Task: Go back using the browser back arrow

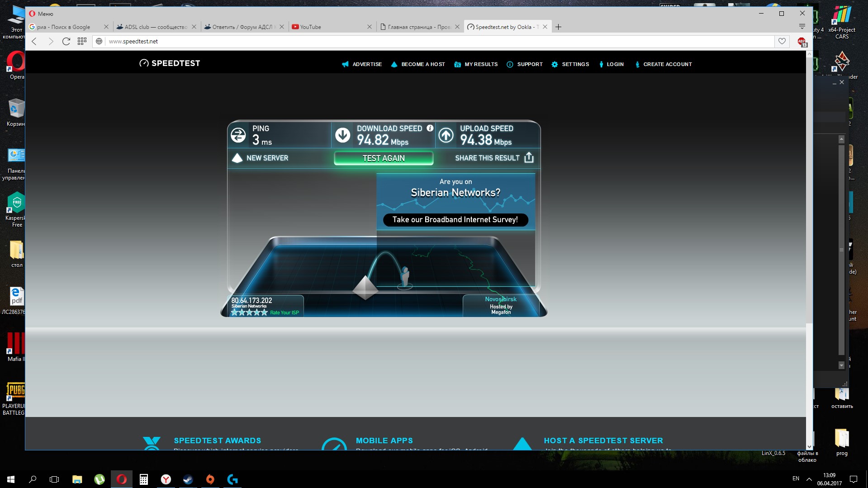Action: (34, 41)
